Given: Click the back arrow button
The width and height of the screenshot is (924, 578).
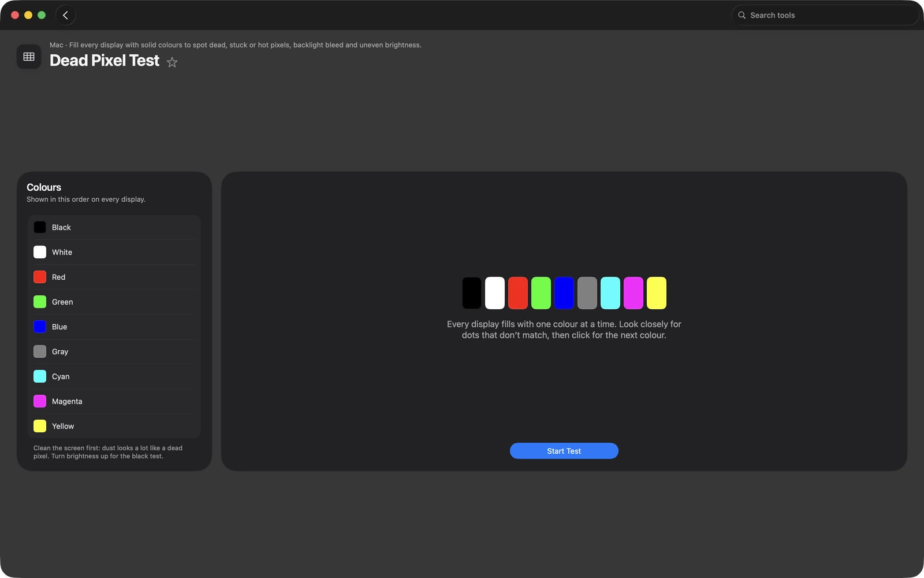Looking at the screenshot, I should pyautogui.click(x=66, y=16).
